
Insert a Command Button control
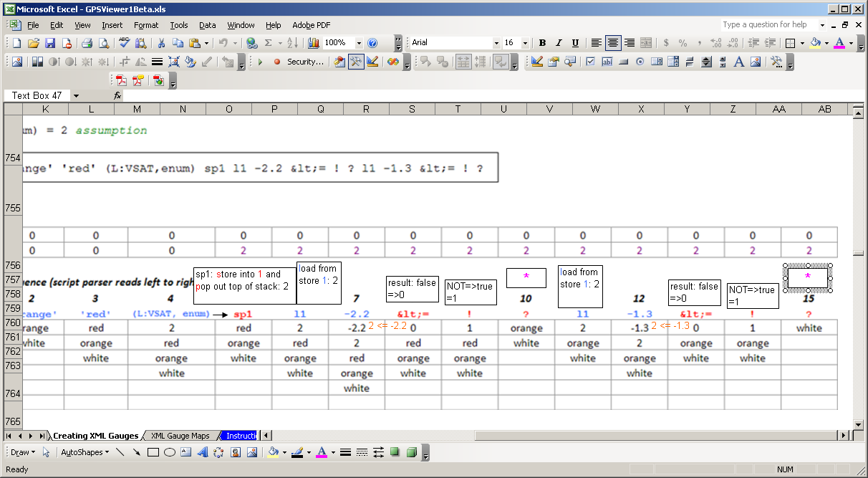point(623,62)
